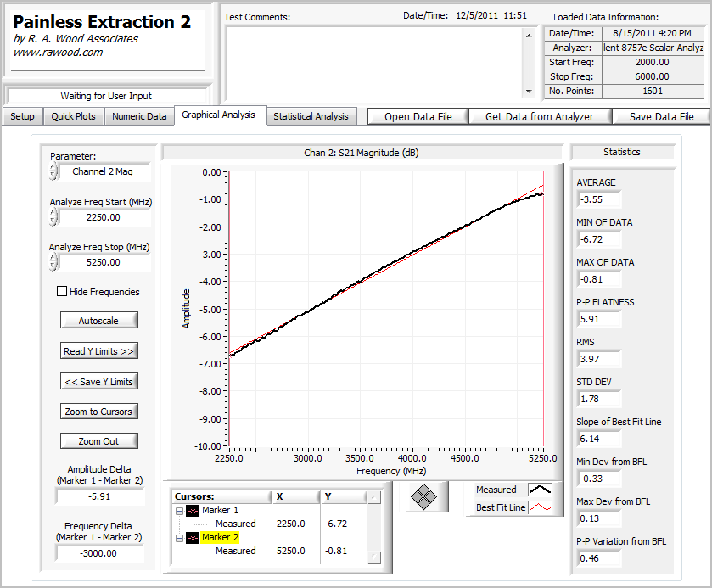This screenshot has width=712, height=588.
Task: Click Marker 2 Y value -0.81
Action: pos(336,552)
